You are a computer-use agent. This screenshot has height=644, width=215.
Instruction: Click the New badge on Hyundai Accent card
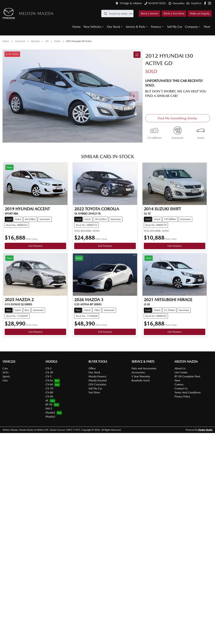click(x=10, y=167)
